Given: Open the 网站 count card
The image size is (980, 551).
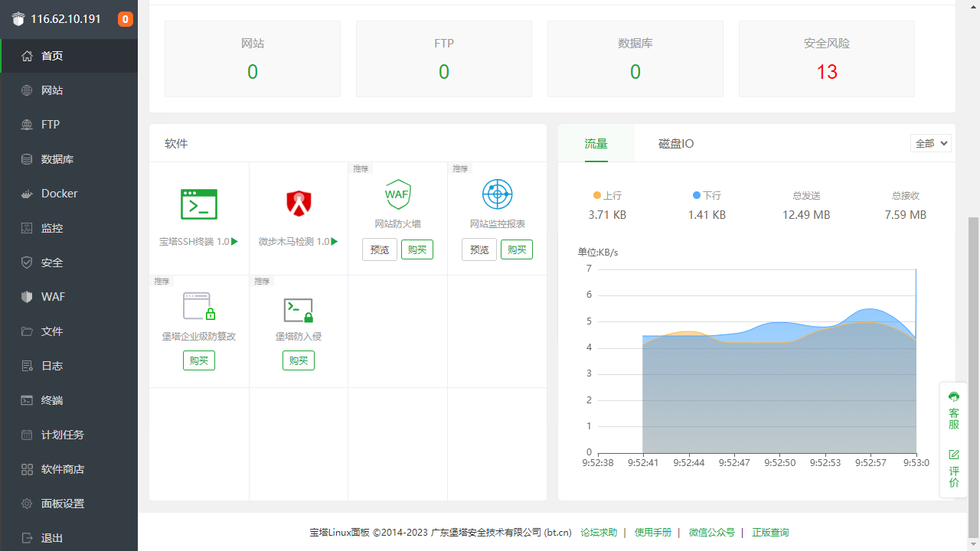Looking at the screenshot, I should [x=253, y=59].
